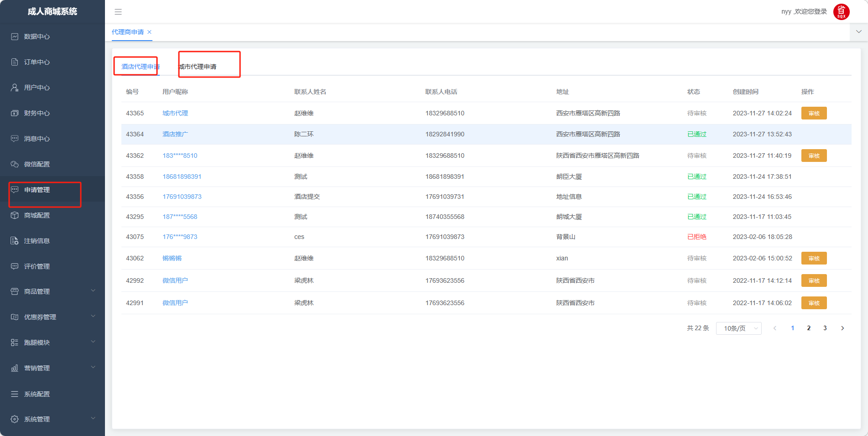Open user link 18681898391

(x=182, y=176)
